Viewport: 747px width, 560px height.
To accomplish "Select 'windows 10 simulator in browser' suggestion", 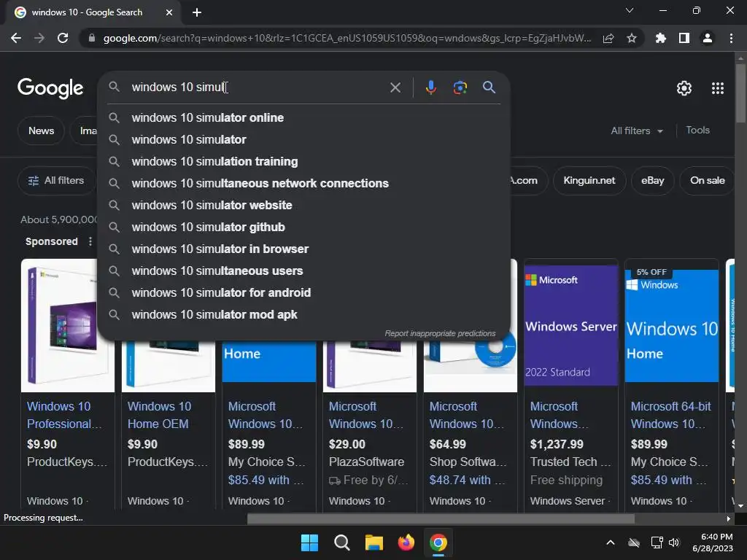I will pyautogui.click(x=303, y=249).
